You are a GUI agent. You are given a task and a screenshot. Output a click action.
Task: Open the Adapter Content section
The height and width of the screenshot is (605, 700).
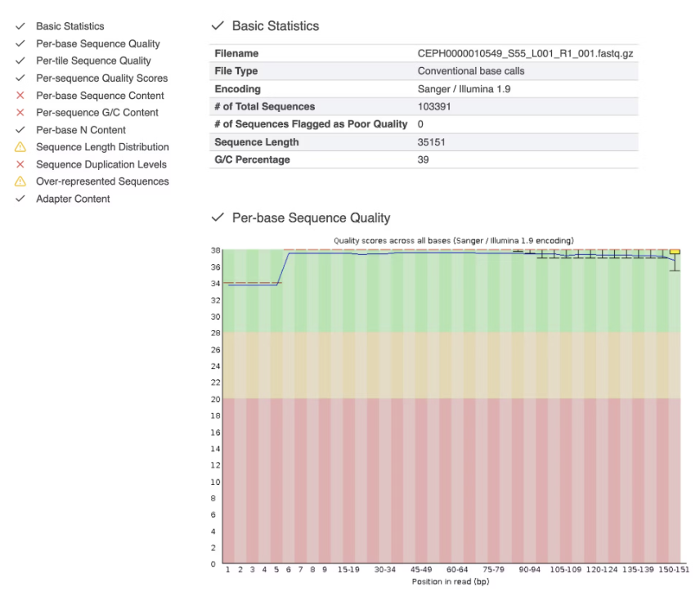[x=73, y=199]
